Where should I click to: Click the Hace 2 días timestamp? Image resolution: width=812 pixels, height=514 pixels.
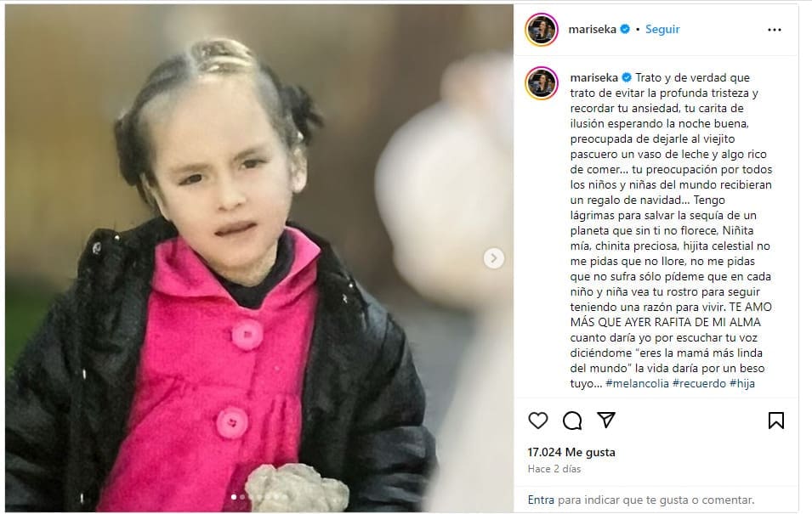point(554,469)
